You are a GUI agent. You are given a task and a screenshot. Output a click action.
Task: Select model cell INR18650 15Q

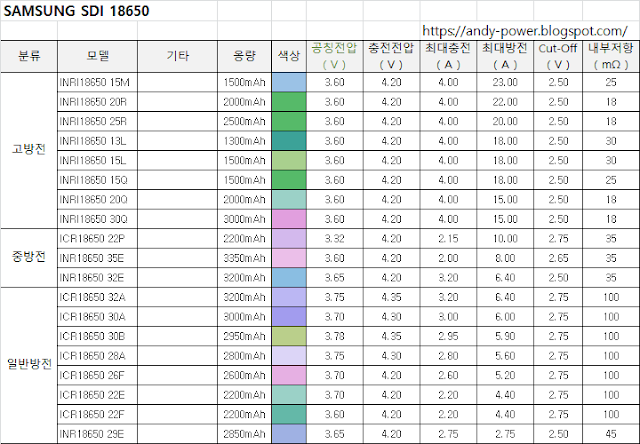pyautogui.click(x=98, y=180)
